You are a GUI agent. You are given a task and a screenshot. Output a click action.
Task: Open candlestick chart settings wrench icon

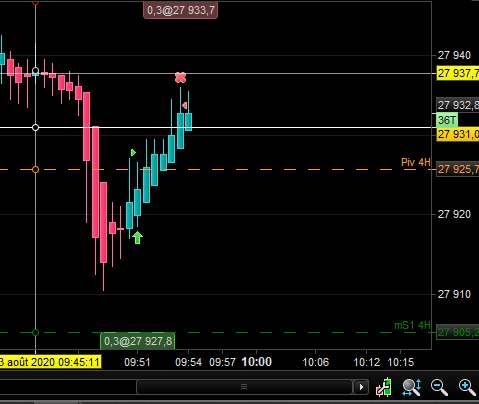click(384, 387)
